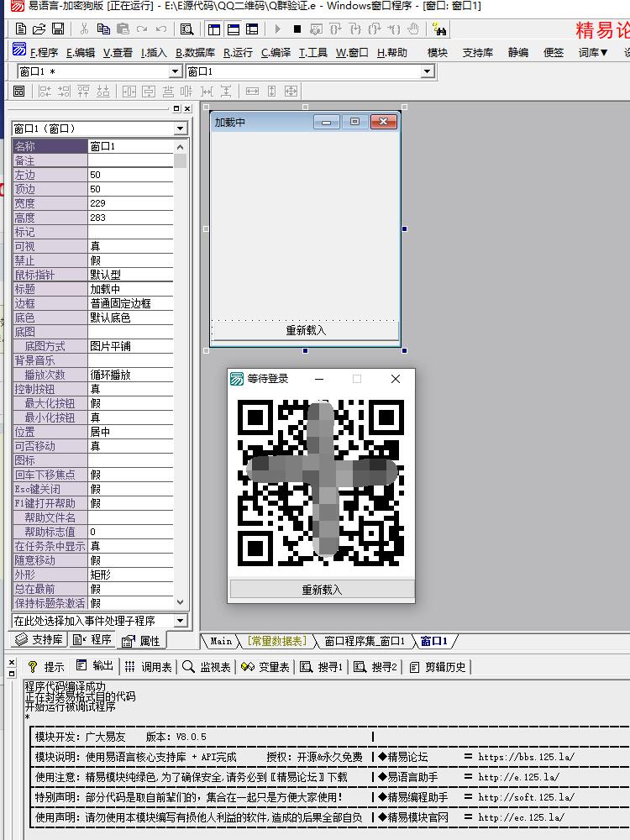The height and width of the screenshot is (840, 630).
Task: Toggle the third panel layout icon
Action: [x=252, y=29]
